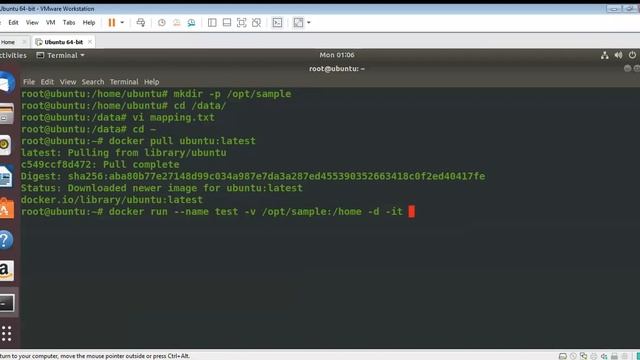Image resolution: width=640 pixels, height=360 pixels.
Task: Open the Tabs menu
Action: (x=69, y=23)
